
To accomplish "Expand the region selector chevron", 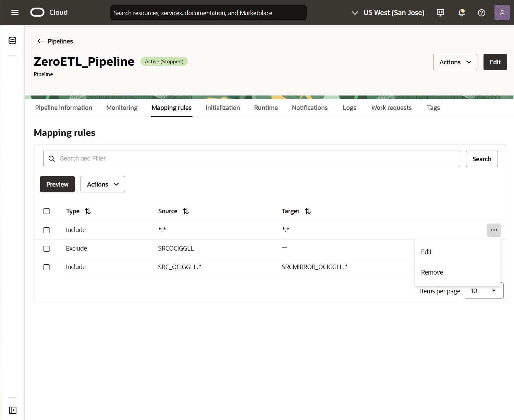I will [x=355, y=13].
